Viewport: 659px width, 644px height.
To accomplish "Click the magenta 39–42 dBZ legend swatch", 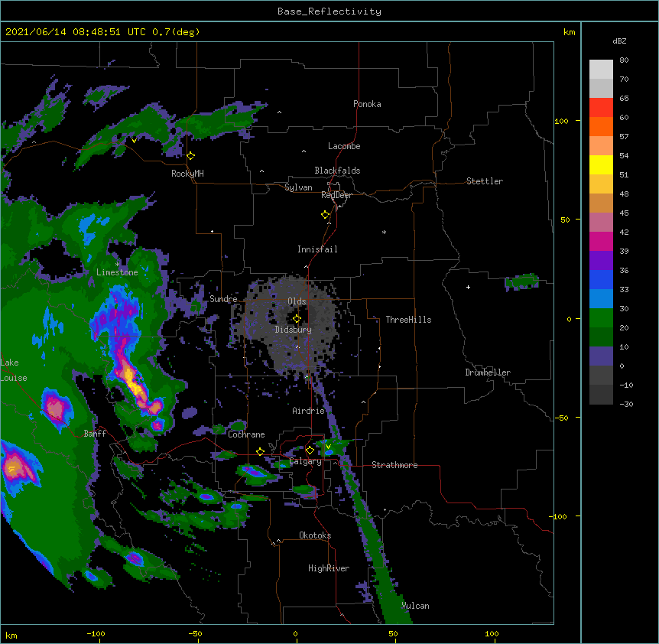I will (x=601, y=241).
